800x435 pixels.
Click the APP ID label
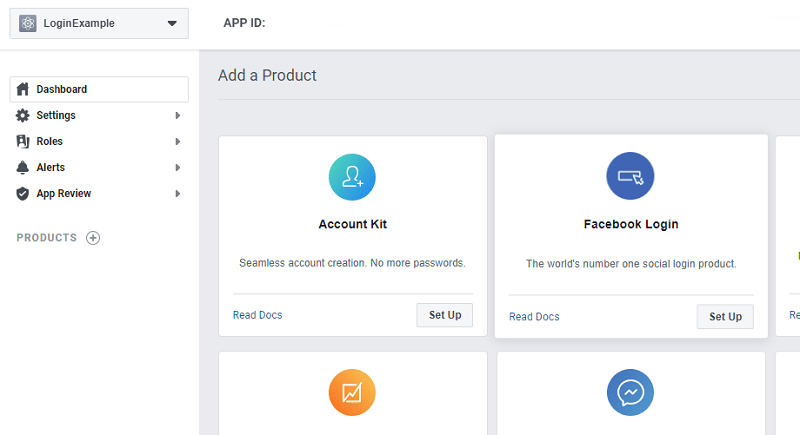tap(244, 23)
